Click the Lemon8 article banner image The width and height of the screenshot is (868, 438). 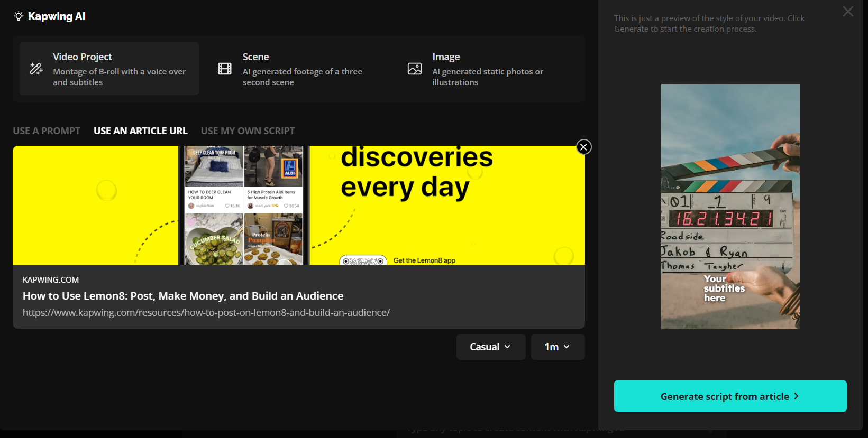point(298,205)
